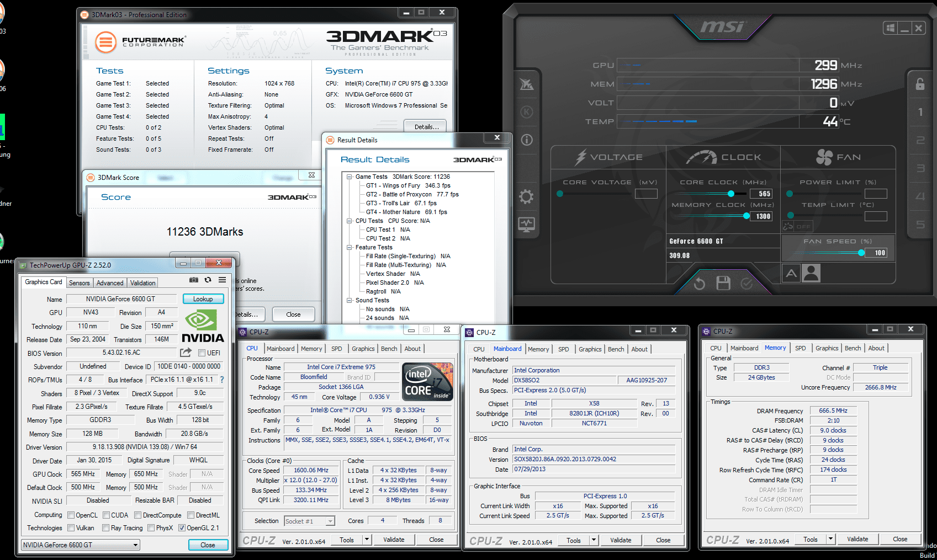
Task: Select Afterburner profile slot 3
Action: click(920, 168)
